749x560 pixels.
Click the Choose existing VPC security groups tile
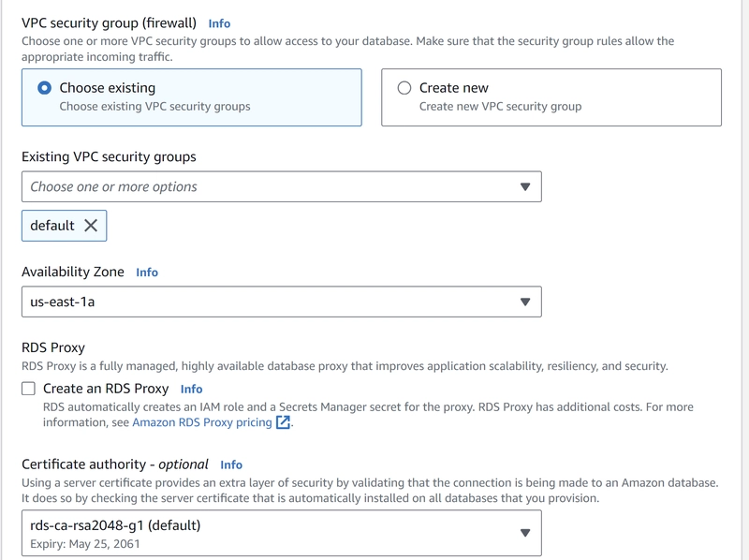pyautogui.click(x=192, y=97)
